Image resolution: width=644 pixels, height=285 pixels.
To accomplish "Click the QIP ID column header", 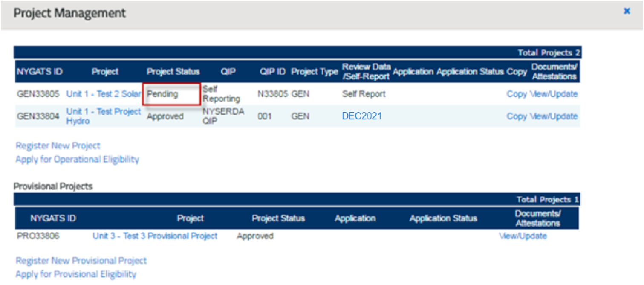I will click(x=273, y=72).
